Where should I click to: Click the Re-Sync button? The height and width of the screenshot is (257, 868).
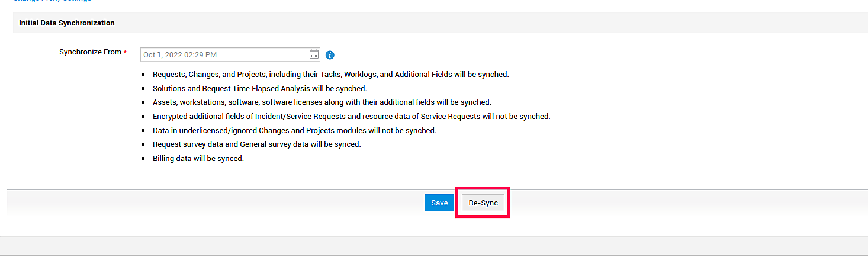483,203
